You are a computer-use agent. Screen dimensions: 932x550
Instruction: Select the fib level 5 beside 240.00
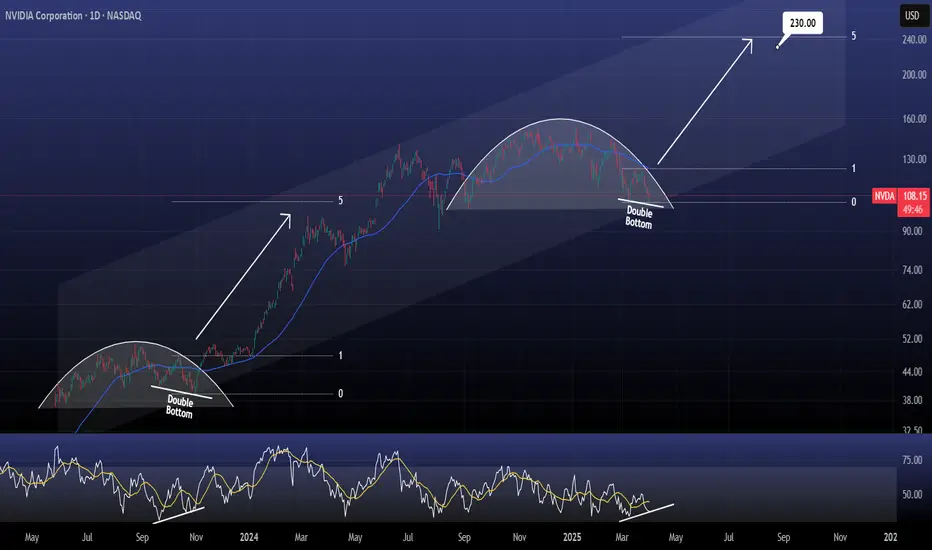point(854,36)
